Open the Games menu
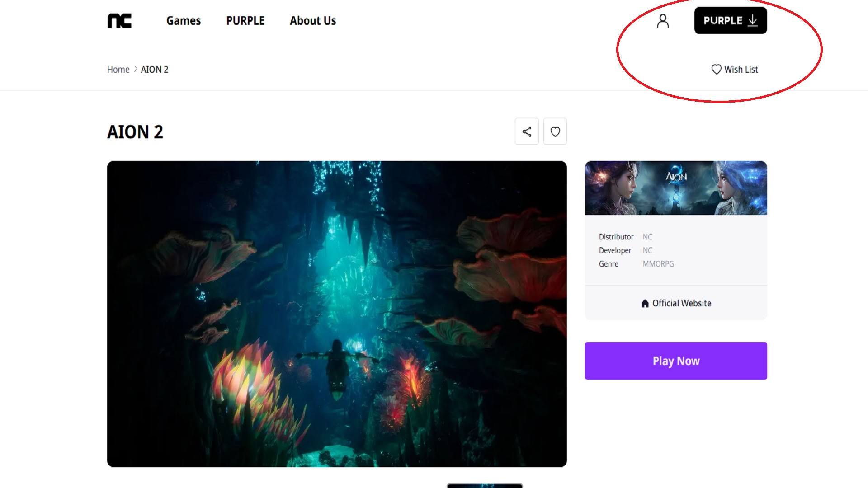The height and width of the screenshot is (488, 868). click(x=184, y=21)
